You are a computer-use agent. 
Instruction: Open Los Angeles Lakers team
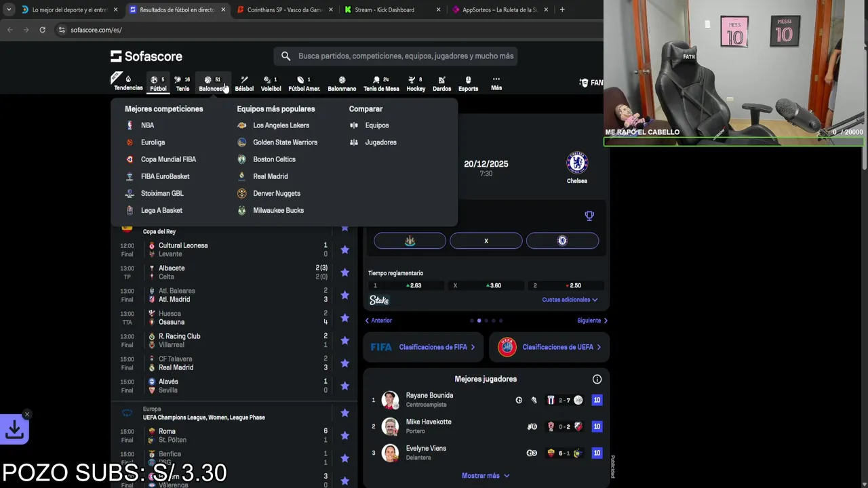281,125
